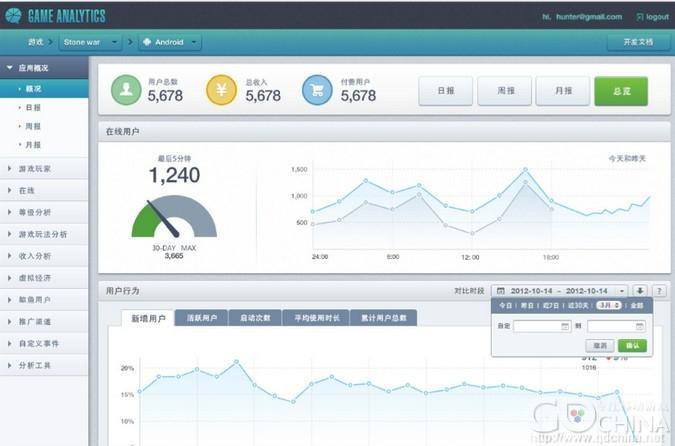The height and width of the screenshot is (446, 675).
Task: Open the 3月 month selector
Action: (x=609, y=305)
